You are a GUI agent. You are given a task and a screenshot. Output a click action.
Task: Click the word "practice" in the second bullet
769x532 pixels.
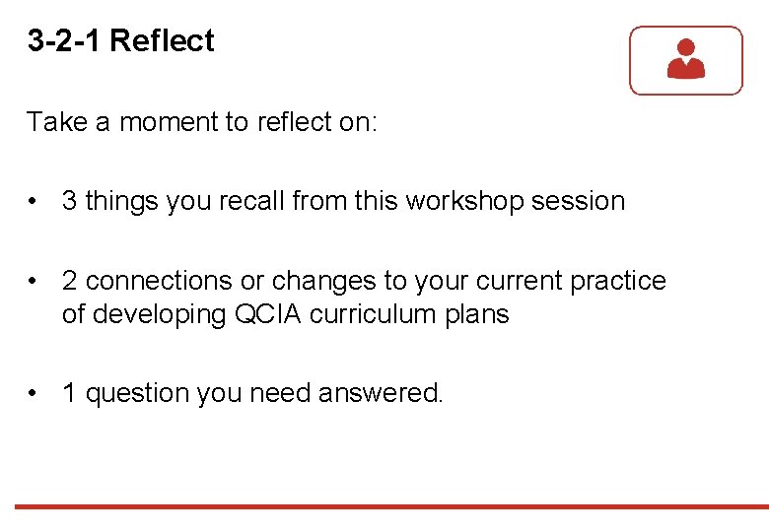coord(618,282)
